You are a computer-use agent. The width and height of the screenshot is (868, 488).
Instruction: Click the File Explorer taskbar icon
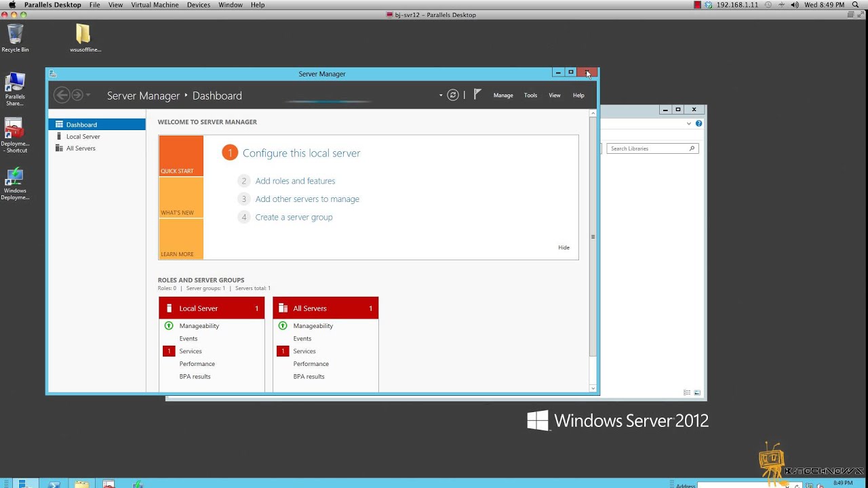click(x=81, y=484)
